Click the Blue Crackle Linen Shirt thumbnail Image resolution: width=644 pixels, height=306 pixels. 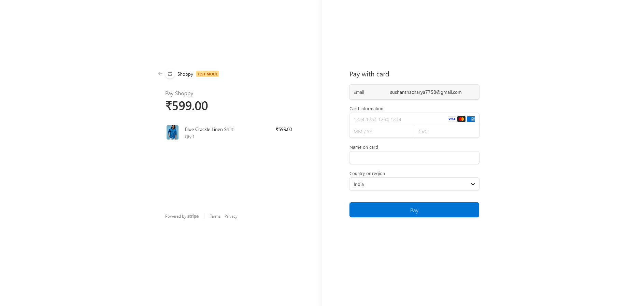pyautogui.click(x=172, y=132)
